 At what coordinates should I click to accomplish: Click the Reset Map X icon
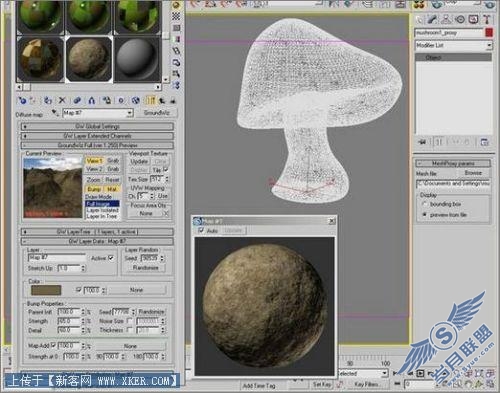(x=62, y=100)
